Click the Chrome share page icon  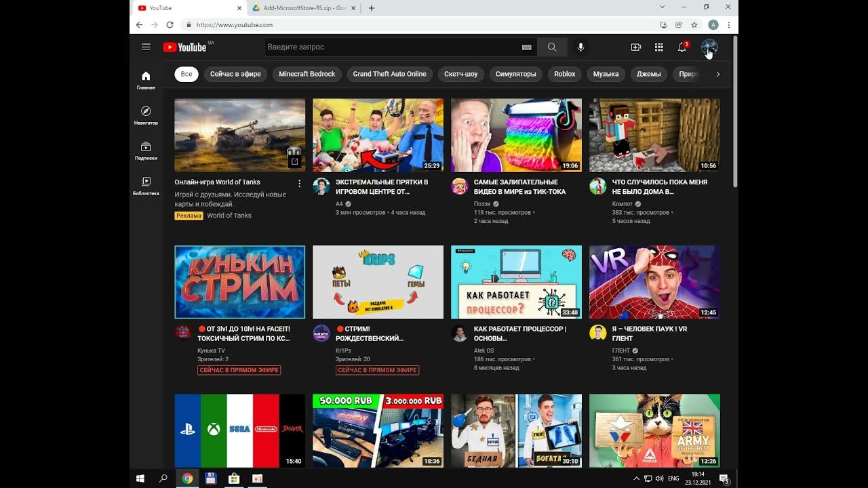(679, 24)
